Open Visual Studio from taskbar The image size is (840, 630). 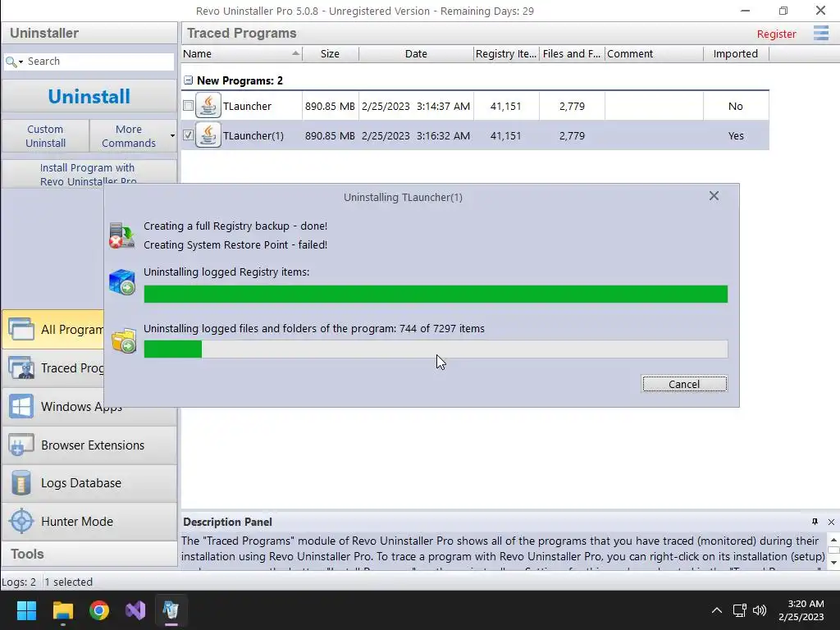[135, 610]
